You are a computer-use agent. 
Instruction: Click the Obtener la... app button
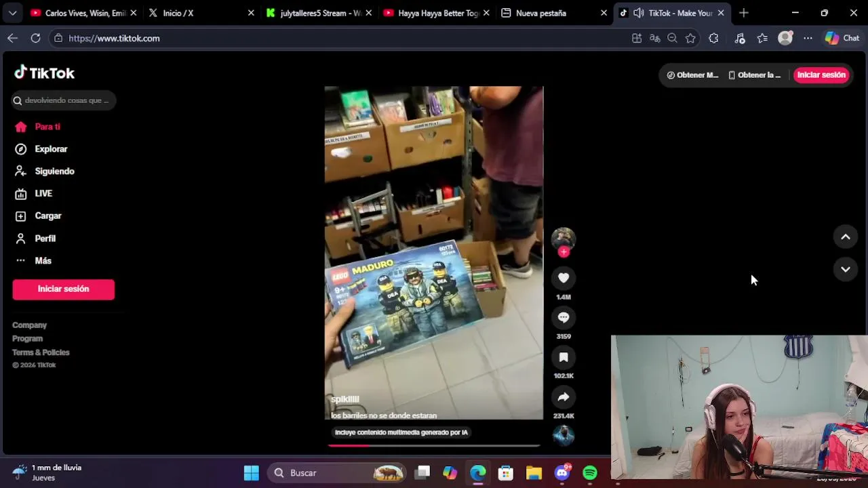[754, 75]
